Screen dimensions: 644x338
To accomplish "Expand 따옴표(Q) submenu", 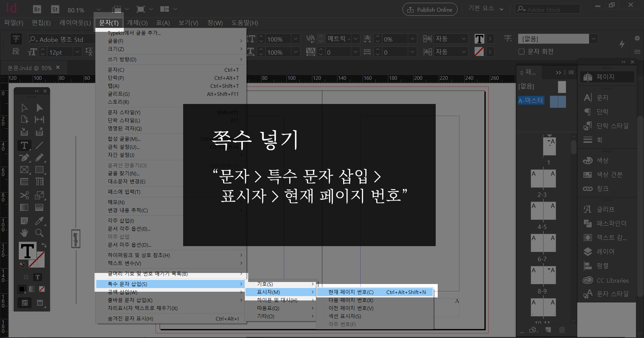I will [x=281, y=308].
